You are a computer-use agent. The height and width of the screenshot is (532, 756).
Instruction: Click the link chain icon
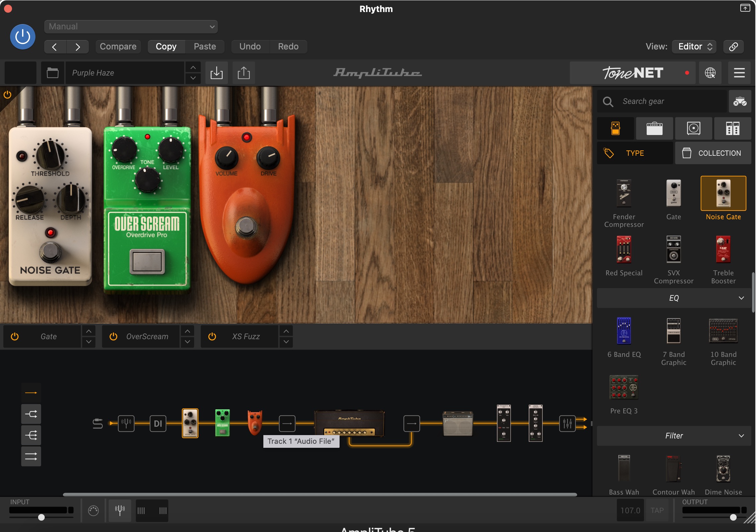pos(734,47)
